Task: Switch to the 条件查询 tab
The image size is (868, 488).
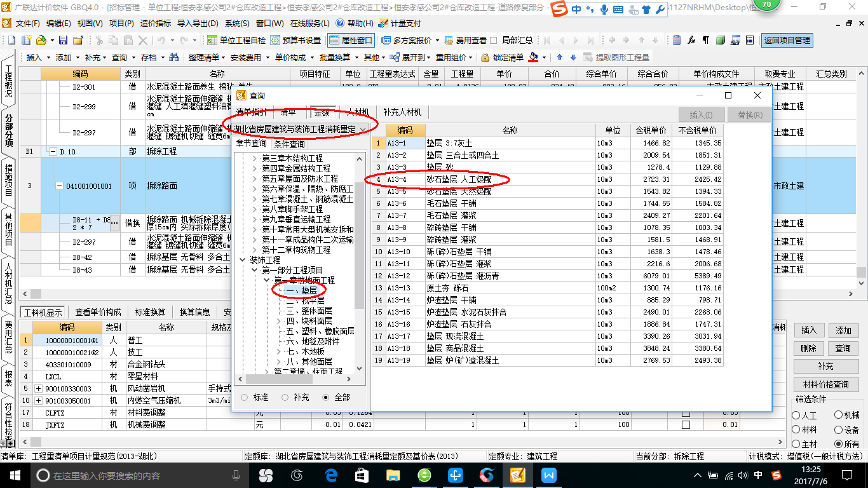Action: (289, 144)
